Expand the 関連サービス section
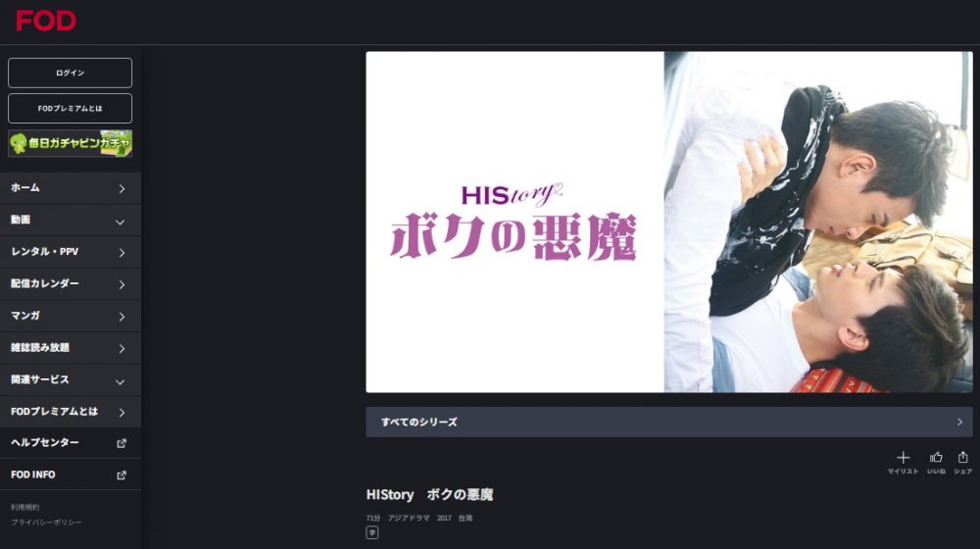Screen dimensions: 980x549 (x=70, y=380)
